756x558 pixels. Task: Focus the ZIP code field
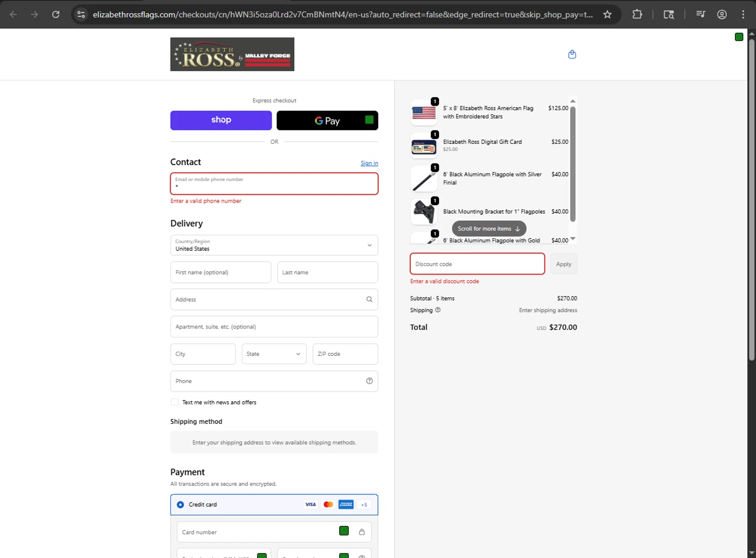(x=345, y=354)
